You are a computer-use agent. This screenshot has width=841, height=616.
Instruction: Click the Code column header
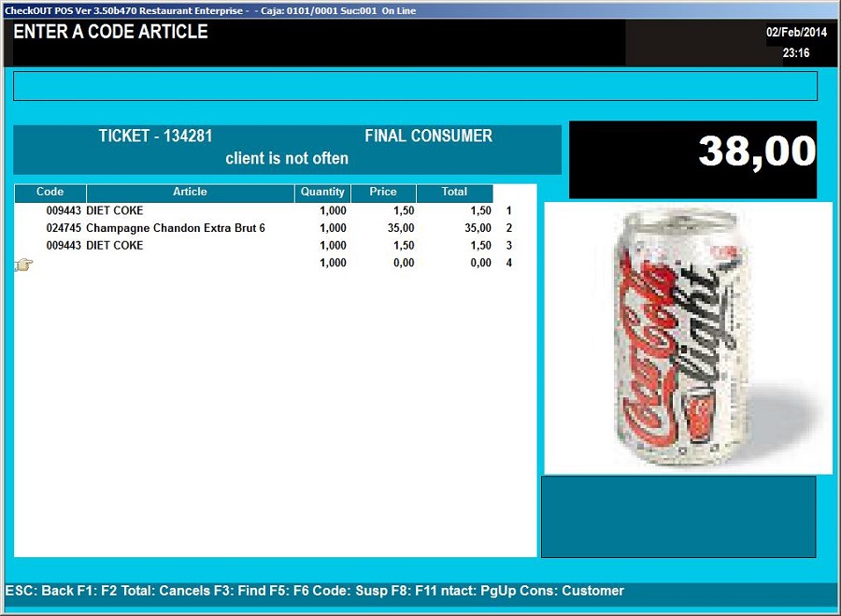pos(50,193)
